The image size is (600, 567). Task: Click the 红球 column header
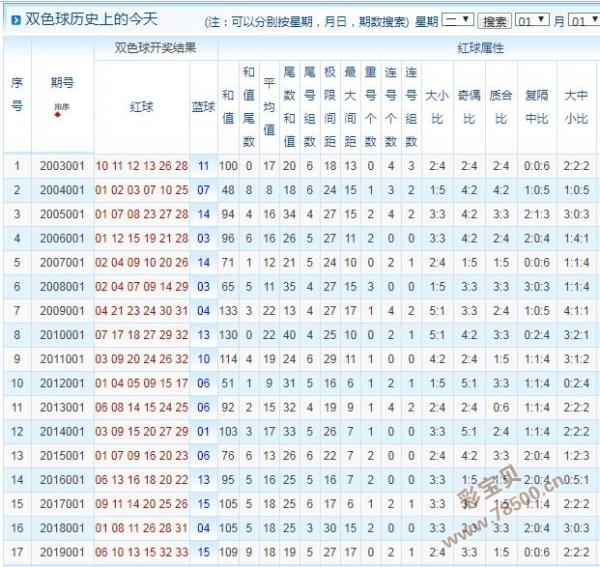(x=142, y=106)
